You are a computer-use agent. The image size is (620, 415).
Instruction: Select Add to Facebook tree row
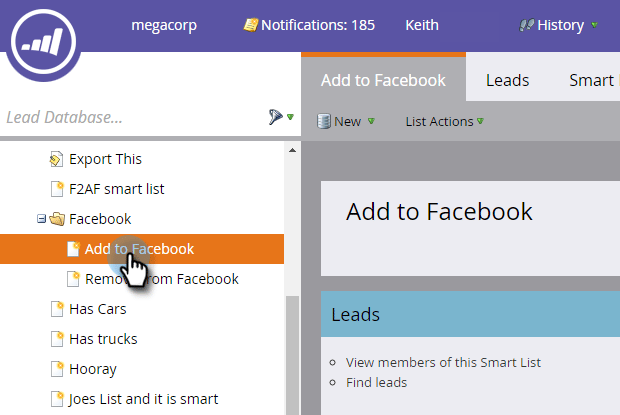[142, 249]
